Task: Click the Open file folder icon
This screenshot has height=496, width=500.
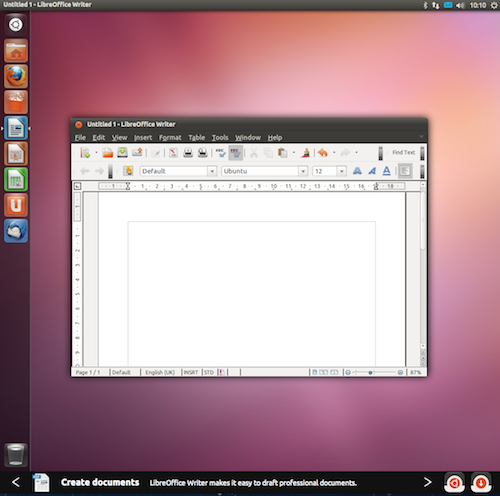Action: pos(107,153)
